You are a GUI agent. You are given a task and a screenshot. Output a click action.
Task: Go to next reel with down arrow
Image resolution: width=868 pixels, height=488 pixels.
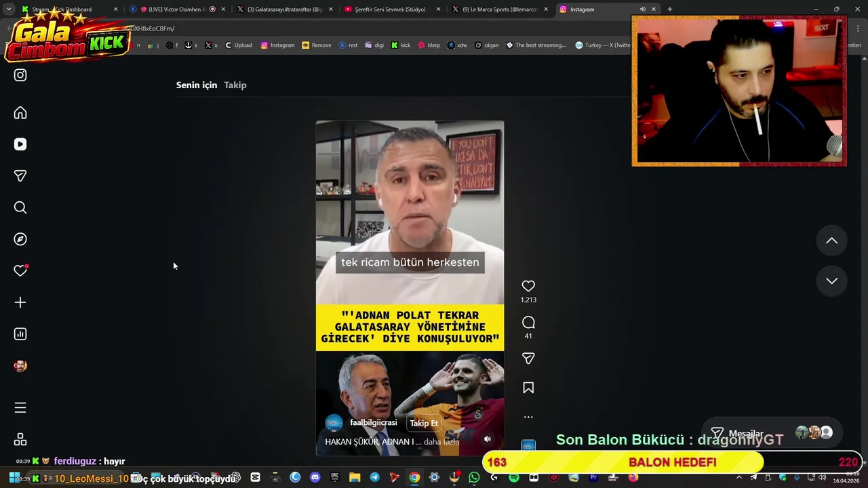pyautogui.click(x=831, y=281)
